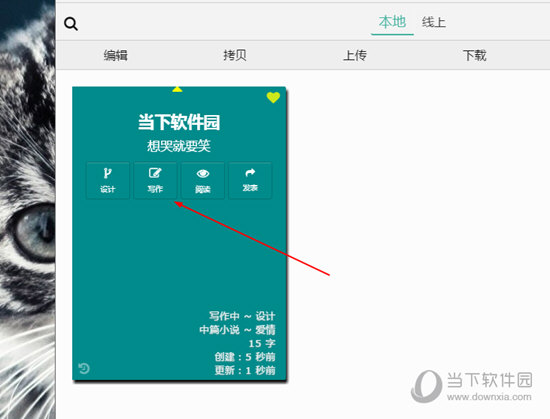Click the genre text 中篇小说 ~ 爱情
Image resolution: width=550 pixels, height=419 pixels.
point(237,330)
